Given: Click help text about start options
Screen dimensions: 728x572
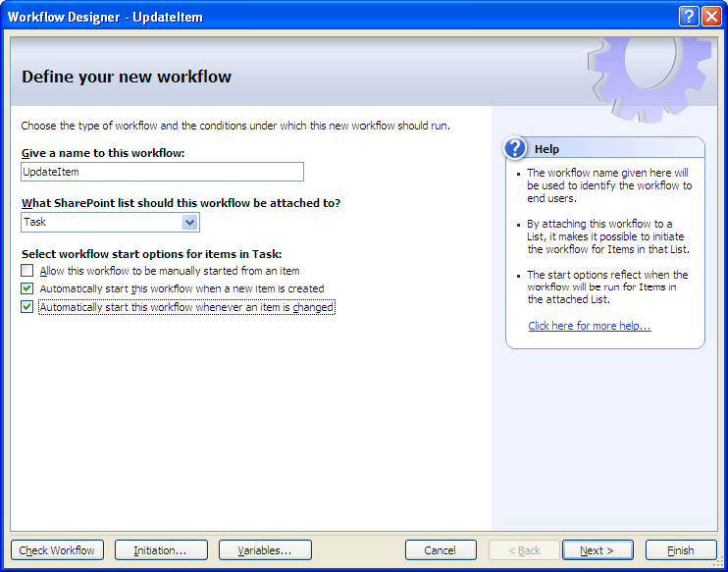Looking at the screenshot, I should 607,287.
